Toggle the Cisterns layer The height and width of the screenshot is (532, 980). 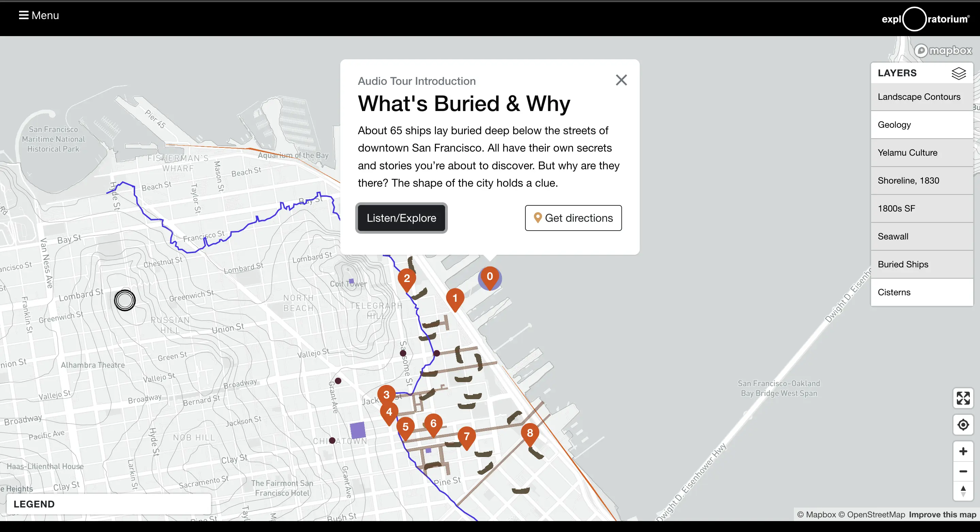click(x=922, y=292)
